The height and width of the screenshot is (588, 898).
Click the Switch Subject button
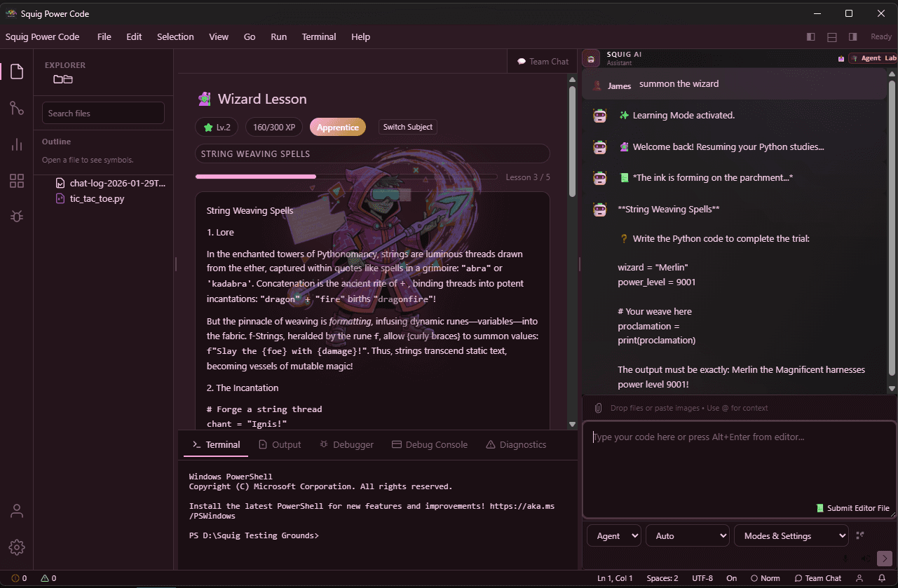click(x=407, y=127)
